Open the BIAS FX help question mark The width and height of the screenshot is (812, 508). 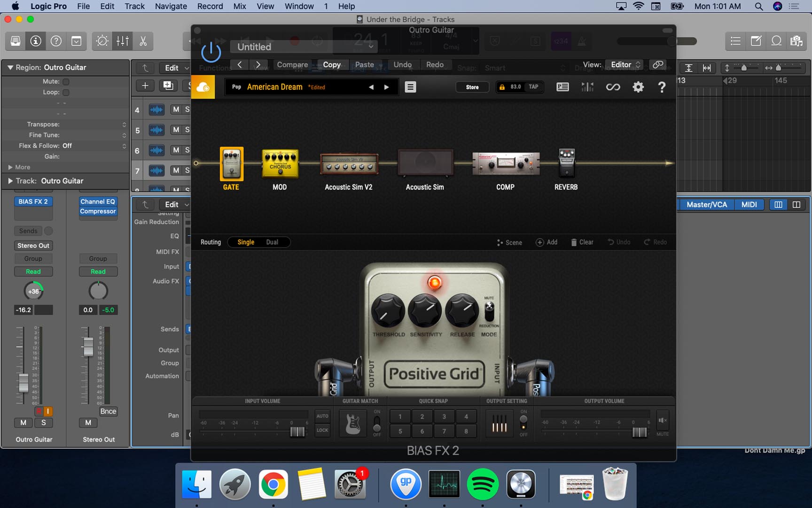coord(662,87)
